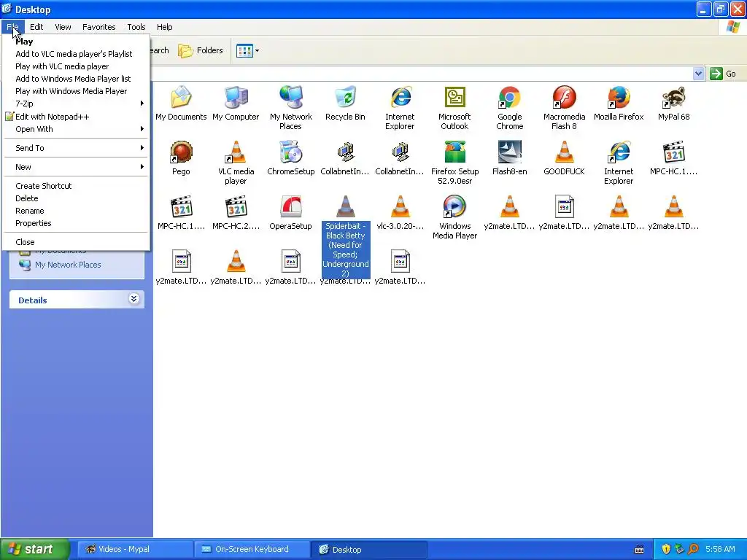The image size is (747, 560).
Task: Select Firefox Setup 52.9.0esr installer
Action: tap(455, 163)
